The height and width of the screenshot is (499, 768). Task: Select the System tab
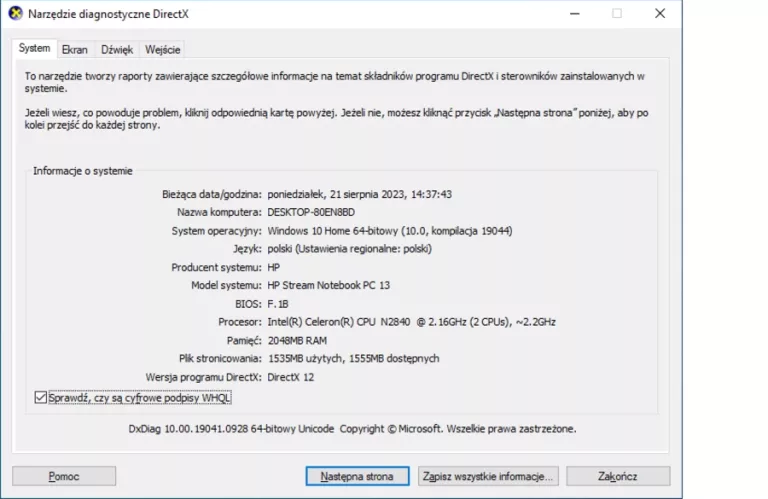coord(34,49)
